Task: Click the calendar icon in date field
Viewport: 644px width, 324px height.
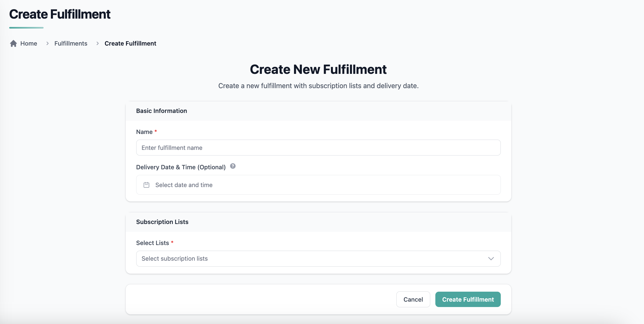Action: coord(146,185)
